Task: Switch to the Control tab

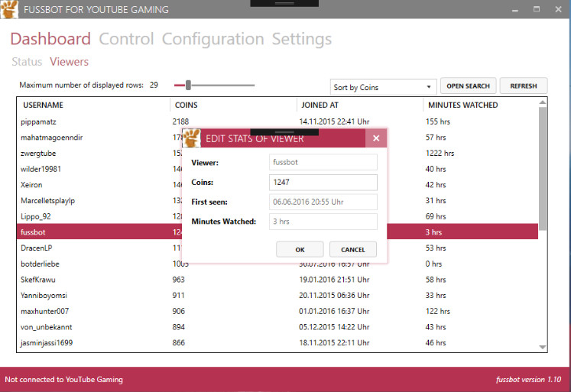Action: pos(126,39)
